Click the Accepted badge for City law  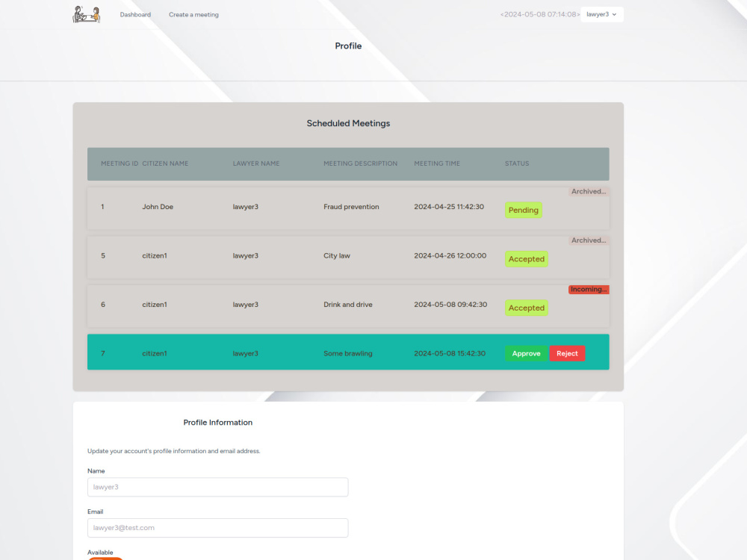tap(527, 259)
